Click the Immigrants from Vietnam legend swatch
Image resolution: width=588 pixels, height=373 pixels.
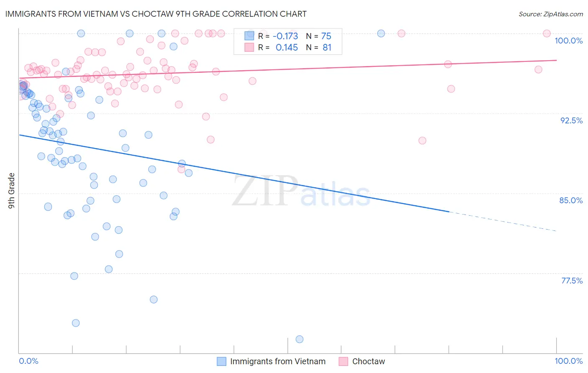pos(222,361)
